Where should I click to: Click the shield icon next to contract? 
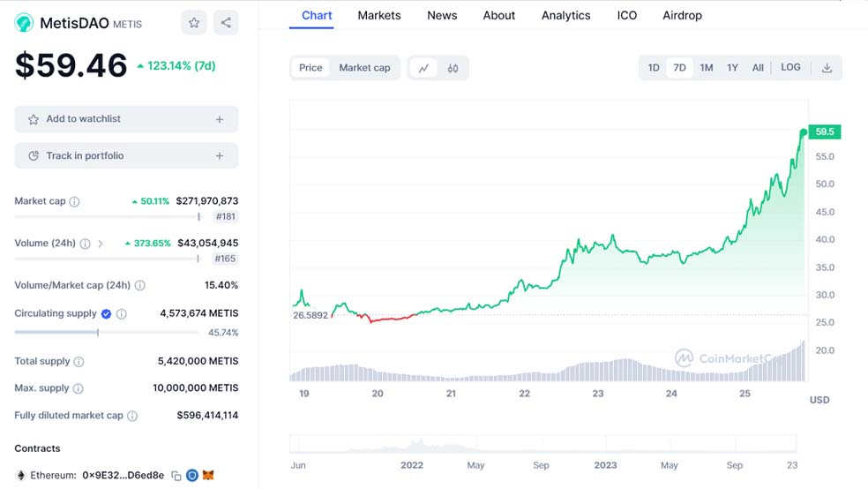tap(191, 475)
